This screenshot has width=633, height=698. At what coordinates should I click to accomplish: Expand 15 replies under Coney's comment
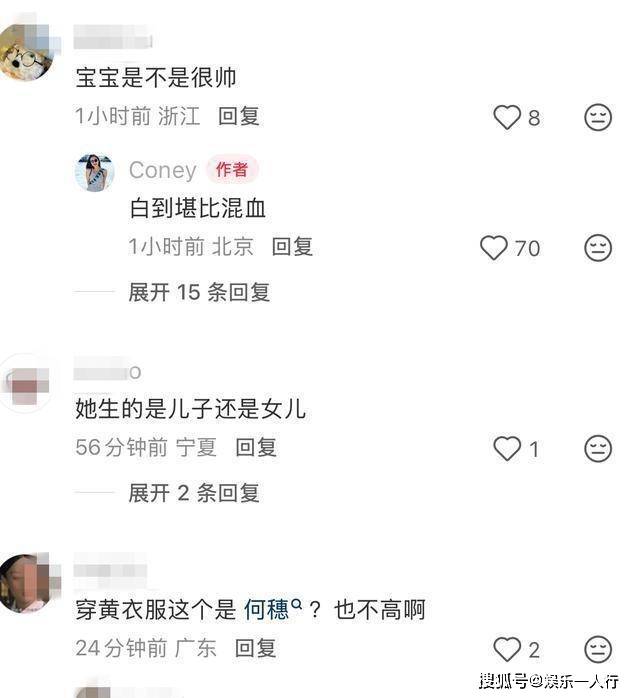tap(199, 292)
